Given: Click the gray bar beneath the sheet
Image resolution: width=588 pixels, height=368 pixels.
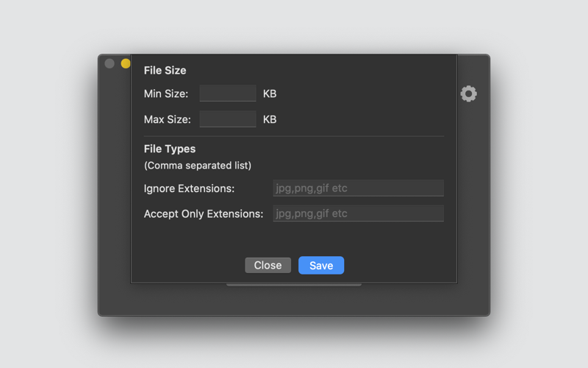Looking at the screenshot, I should [x=294, y=285].
